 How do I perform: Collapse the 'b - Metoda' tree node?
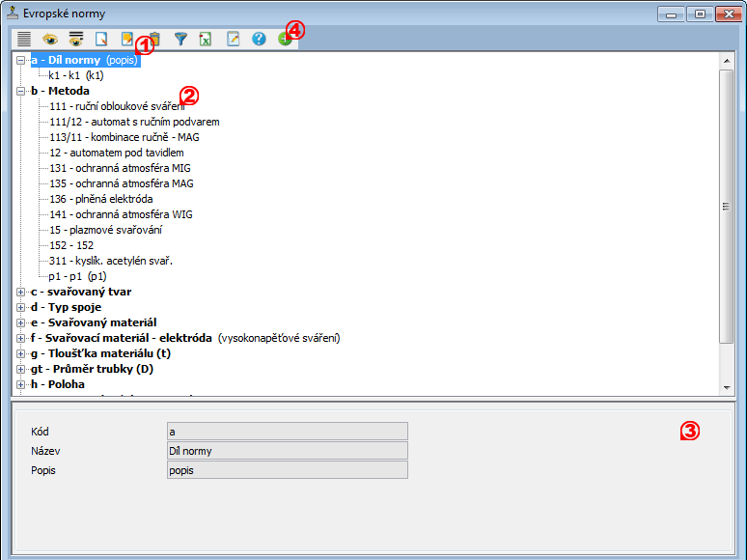(21, 91)
